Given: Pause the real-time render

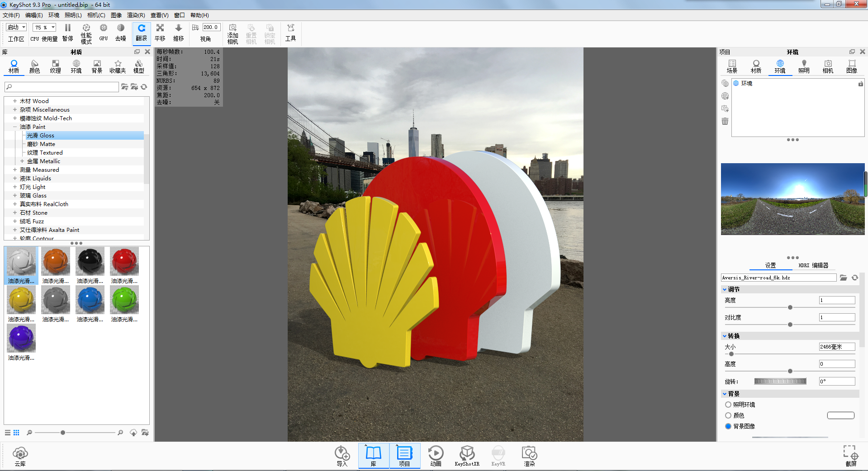Looking at the screenshot, I should click(68, 33).
